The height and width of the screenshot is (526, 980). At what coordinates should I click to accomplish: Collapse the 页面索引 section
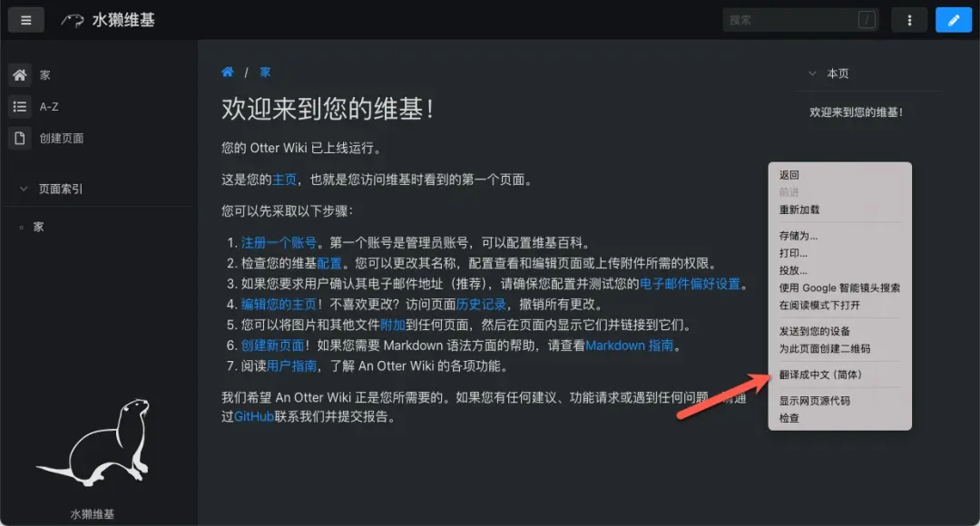[24, 189]
